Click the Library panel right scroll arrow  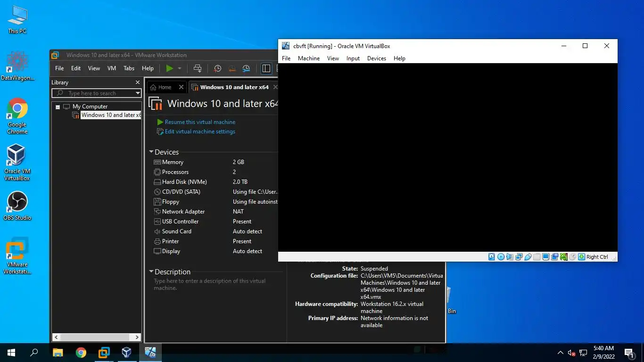pyautogui.click(x=137, y=337)
